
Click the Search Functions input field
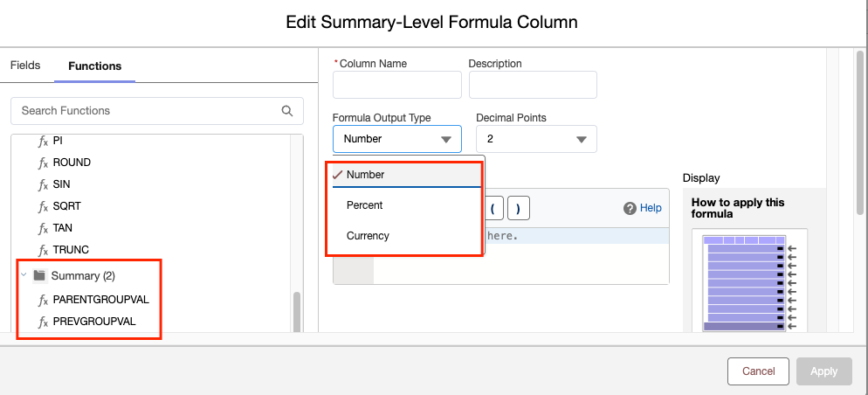point(156,111)
